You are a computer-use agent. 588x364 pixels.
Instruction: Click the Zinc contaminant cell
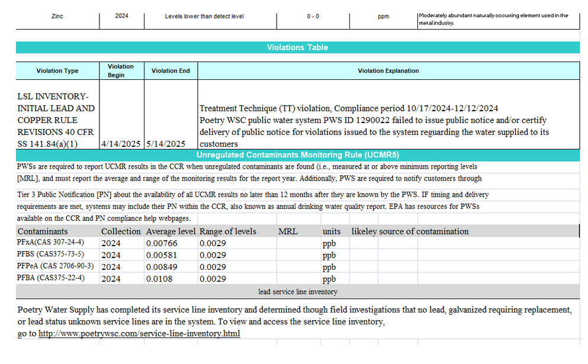(57, 17)
